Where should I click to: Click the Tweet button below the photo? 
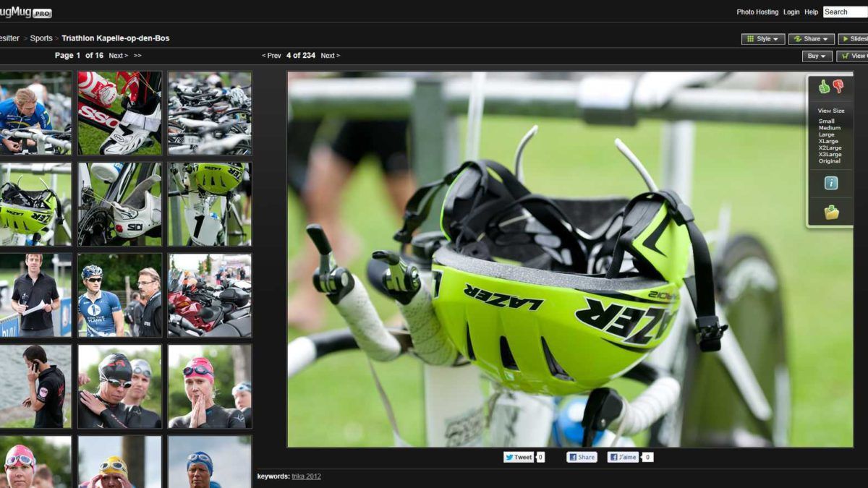click(519, 457)
